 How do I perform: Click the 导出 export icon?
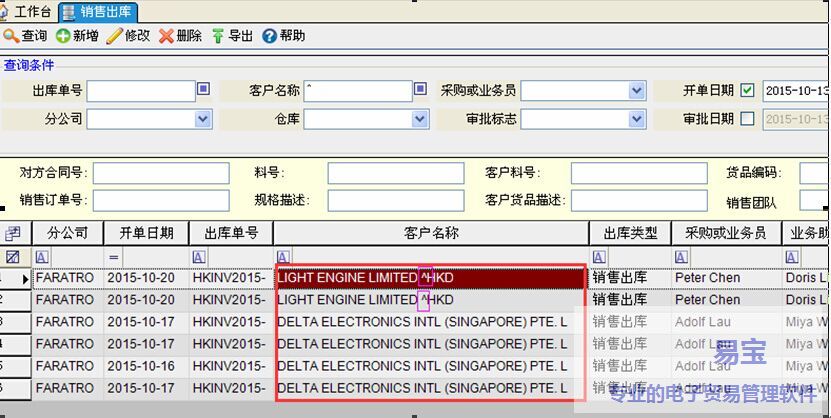click(x=218, y=36)
